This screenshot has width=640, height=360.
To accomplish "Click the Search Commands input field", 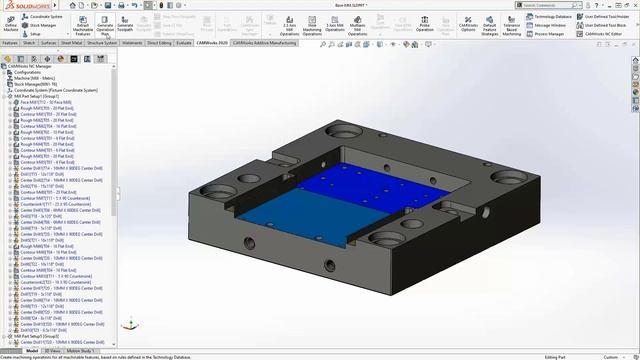I will point(547,5).
